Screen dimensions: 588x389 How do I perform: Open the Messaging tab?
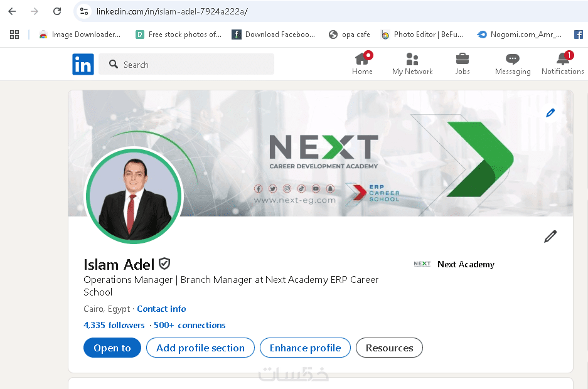(x=513, y=64)
